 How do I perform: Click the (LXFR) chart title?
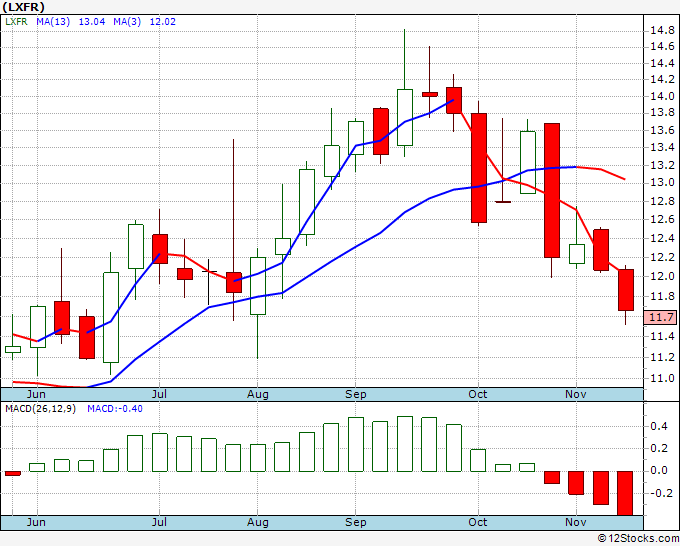(x=23, y=7)
